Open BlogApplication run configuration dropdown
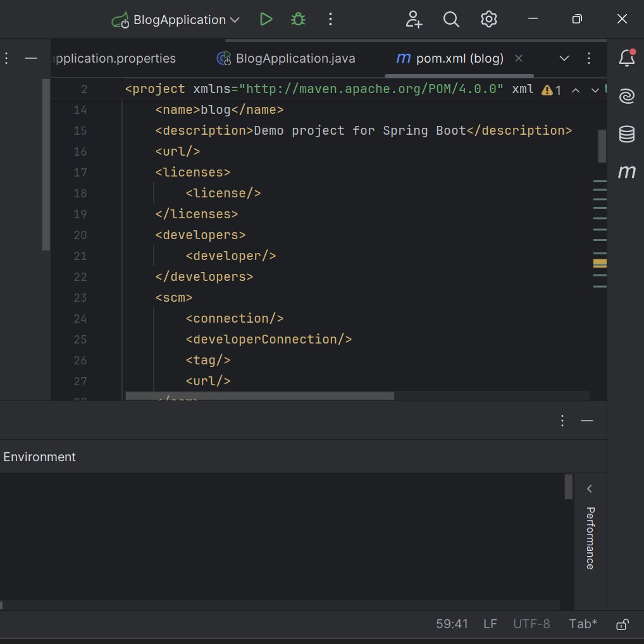This screenshot has width=644, height=644. coord(176,20)
